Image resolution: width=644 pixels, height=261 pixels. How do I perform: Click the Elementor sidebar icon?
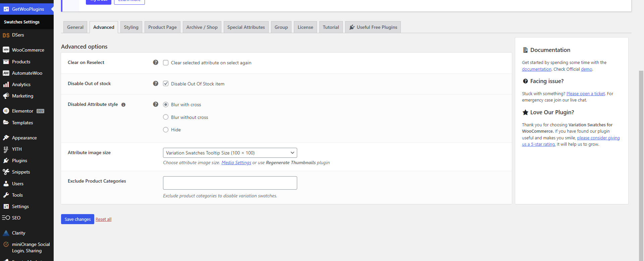(6, 111)
